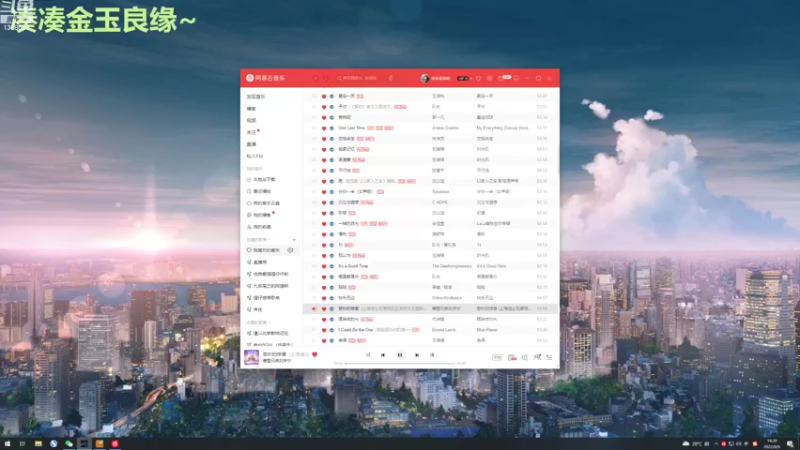
Task: Click the download icon on I Could Be the One row
Action: [x=332, y=330]
